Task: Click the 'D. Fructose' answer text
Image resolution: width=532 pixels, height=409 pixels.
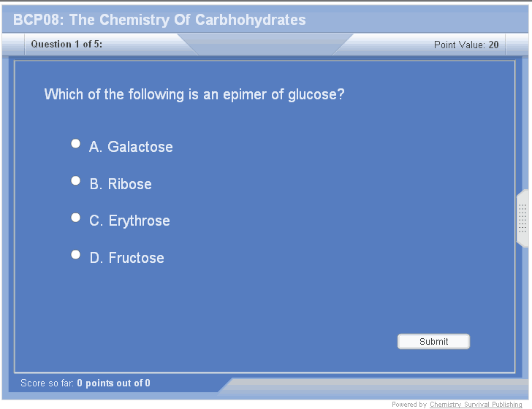Action: coord(127,258)
